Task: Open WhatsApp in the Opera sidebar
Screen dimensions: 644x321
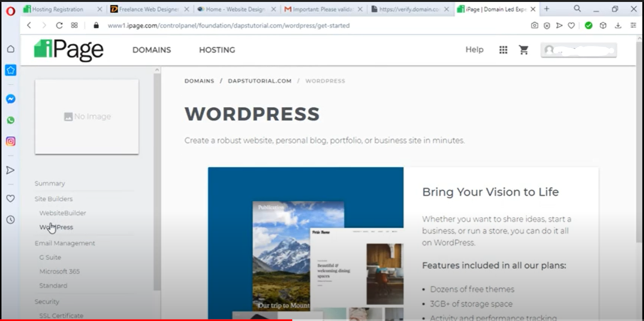Action: [x=10, y=120]
